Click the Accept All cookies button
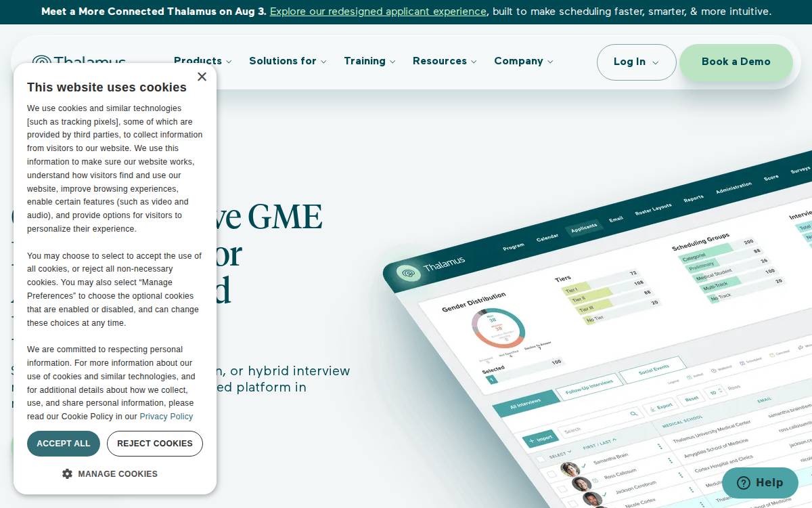The width and height of the screenshot is (812, 508). (64, 444)
